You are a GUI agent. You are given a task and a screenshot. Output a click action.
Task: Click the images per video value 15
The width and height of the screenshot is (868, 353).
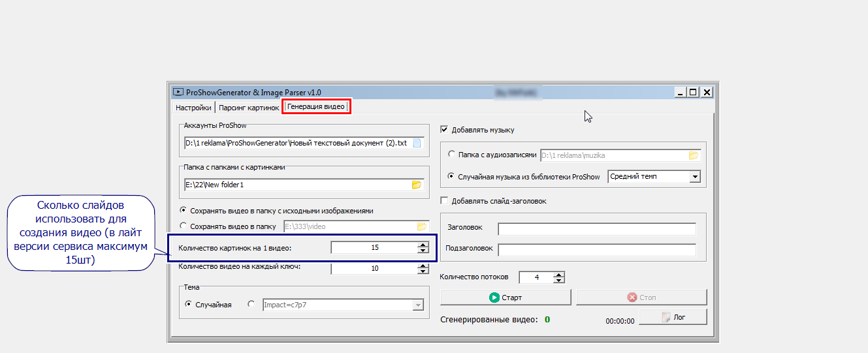(374, 247)
